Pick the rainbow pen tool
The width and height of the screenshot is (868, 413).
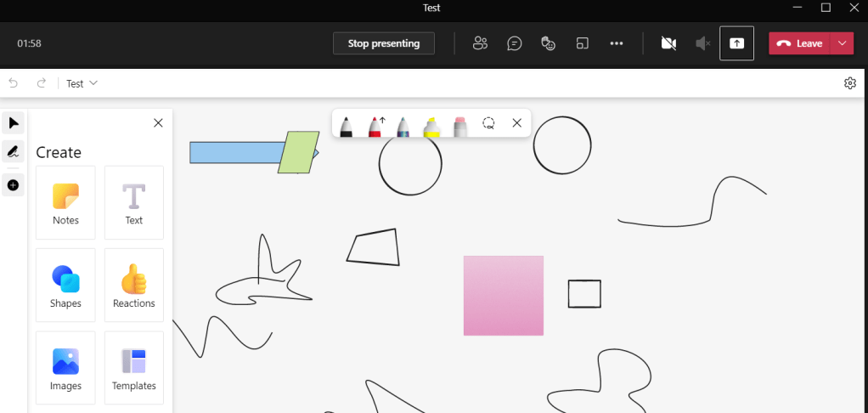click(403, 126)
